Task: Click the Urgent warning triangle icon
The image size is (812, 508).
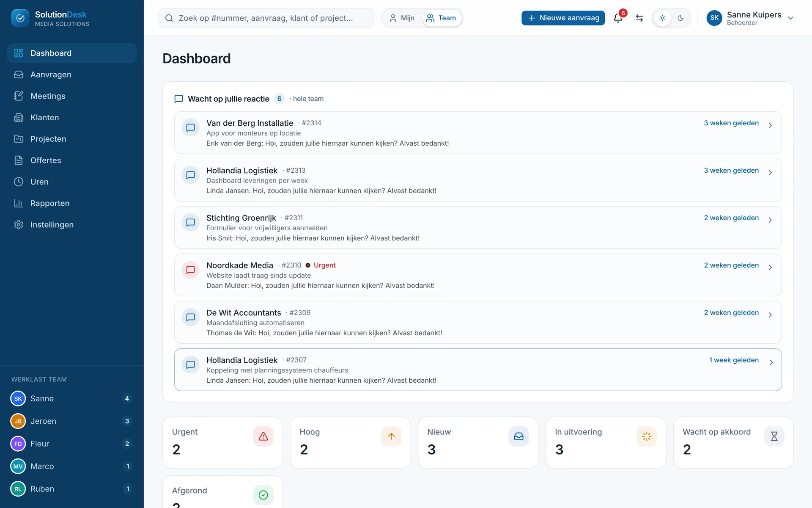Action: coord(263,436)
